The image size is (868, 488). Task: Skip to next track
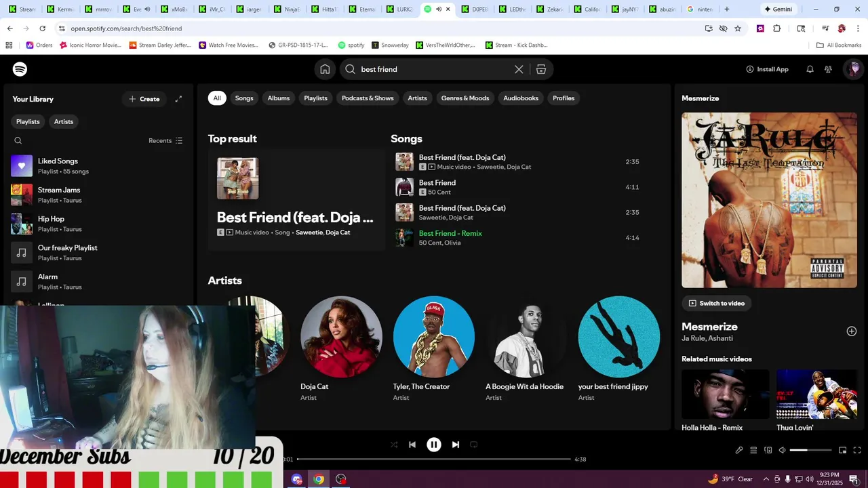click(456, 445)
